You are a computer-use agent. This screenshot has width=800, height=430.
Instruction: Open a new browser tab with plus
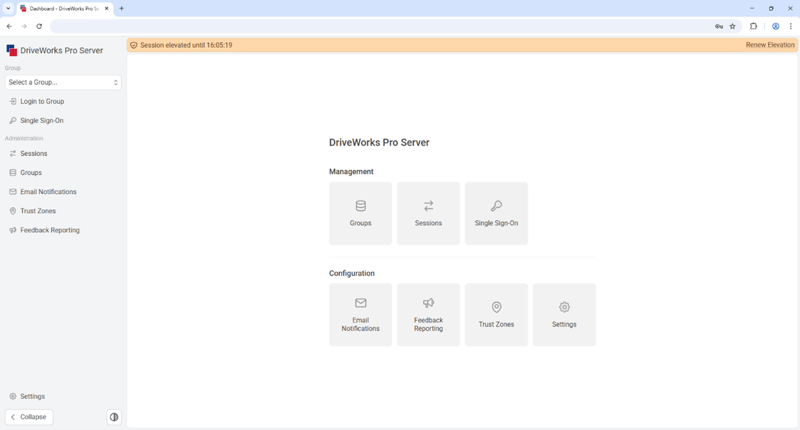tap(121, 8)
